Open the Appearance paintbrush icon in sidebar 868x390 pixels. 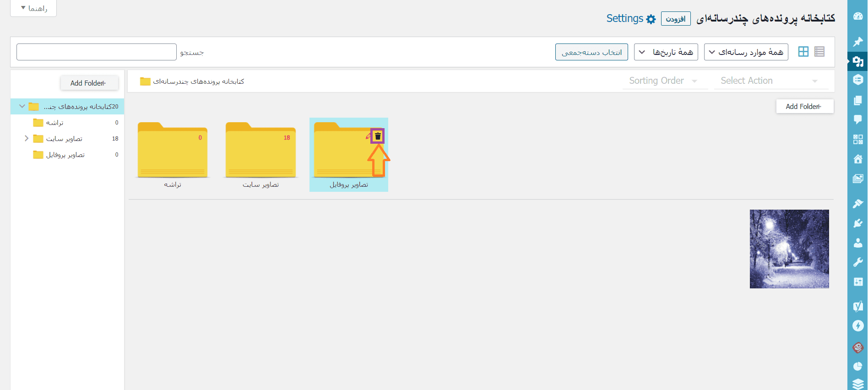pyautogui.click(x=858, y=204)
